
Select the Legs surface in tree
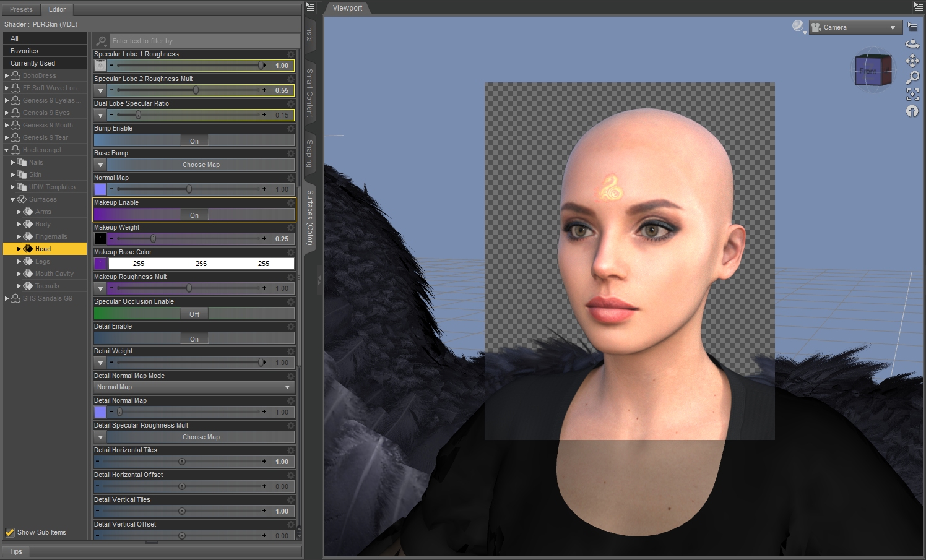43,261
